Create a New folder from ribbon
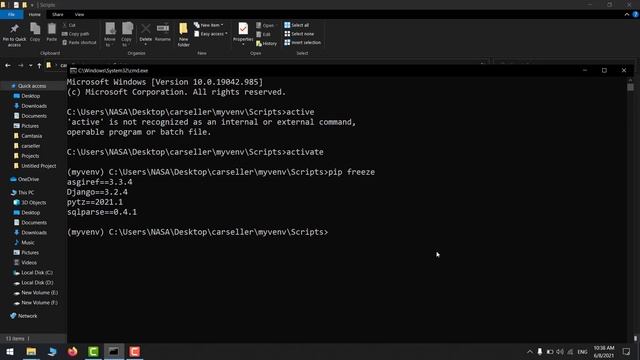The height and width of the screenshot is (360, 640). 183,35
